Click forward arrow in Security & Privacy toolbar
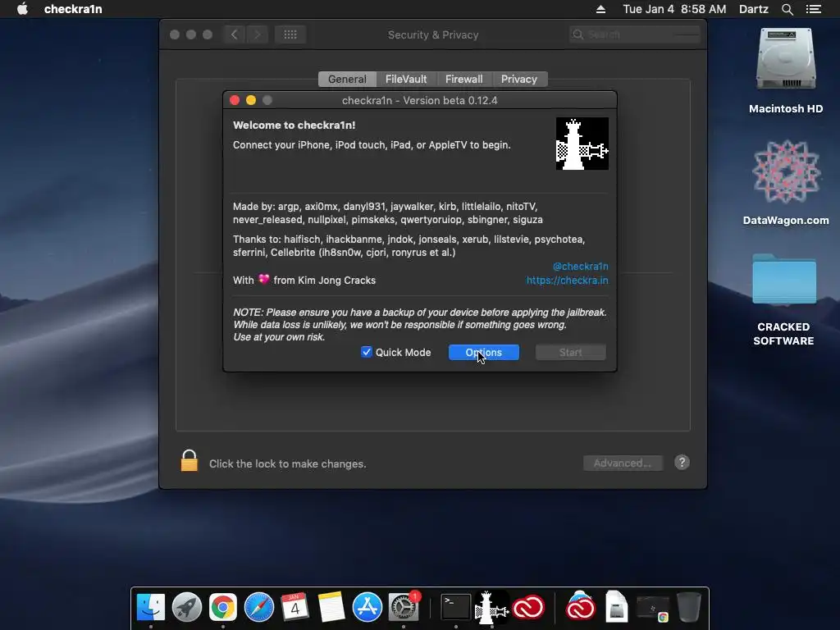840x630 pixels. pos(257,34)
